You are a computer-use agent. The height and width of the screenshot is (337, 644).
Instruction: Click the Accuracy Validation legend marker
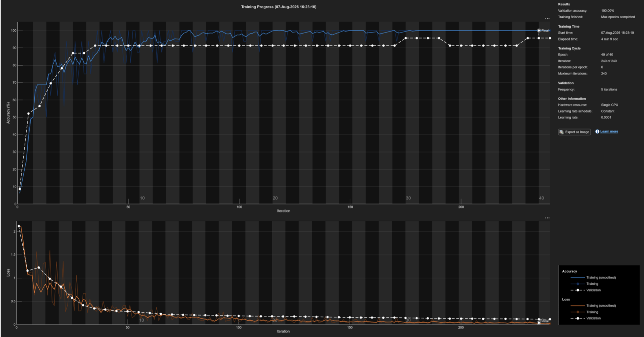(577, 290)
